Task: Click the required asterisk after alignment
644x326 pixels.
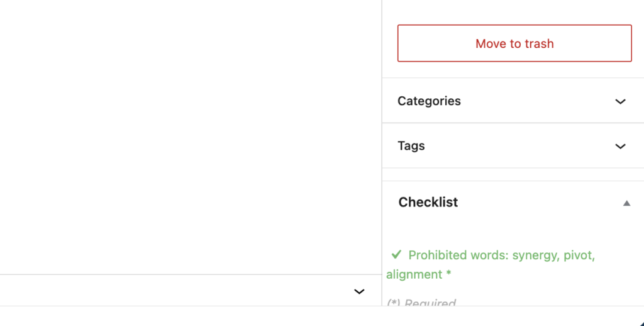Action: pos(448,274)
